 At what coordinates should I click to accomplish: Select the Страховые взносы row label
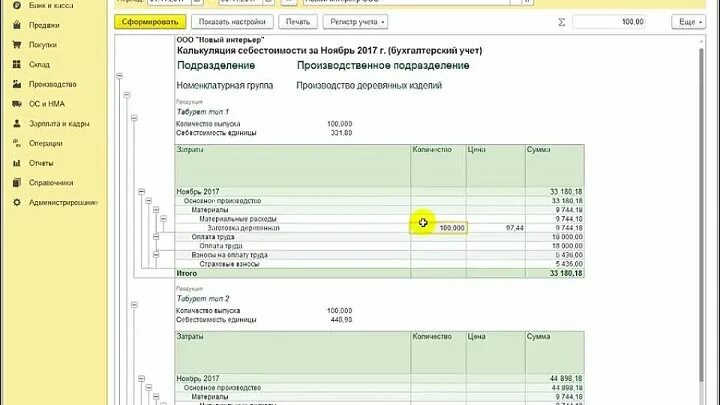(x=229, y=264)
